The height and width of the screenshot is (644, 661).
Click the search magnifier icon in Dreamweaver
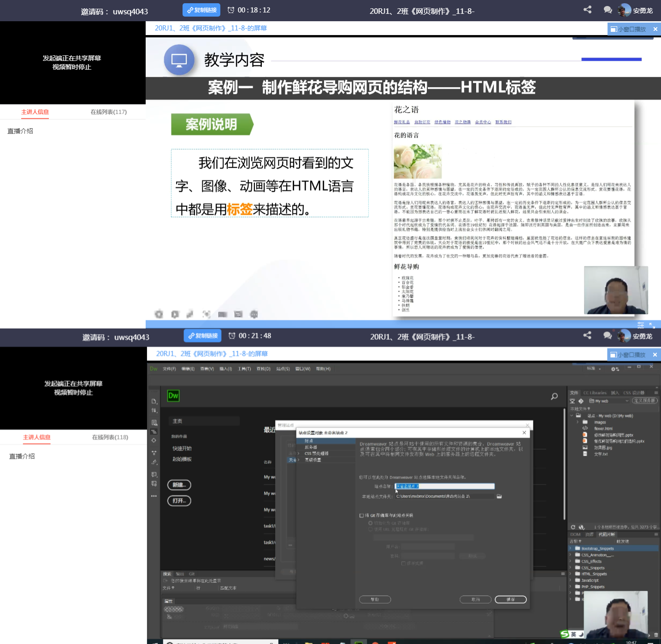pyautogui.click(x=553, y=396)
